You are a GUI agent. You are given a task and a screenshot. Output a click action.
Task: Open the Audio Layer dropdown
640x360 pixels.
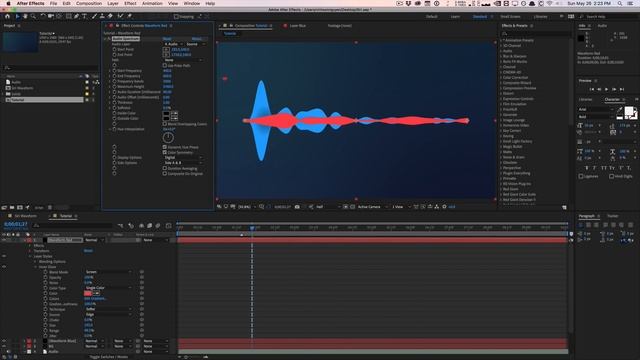(173, 44)
